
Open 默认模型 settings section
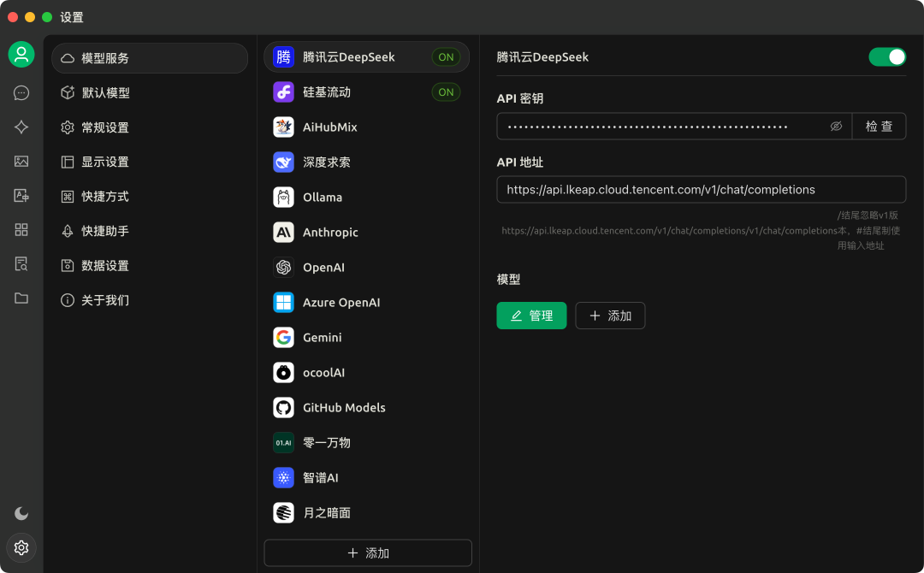(x=150, y=92)
